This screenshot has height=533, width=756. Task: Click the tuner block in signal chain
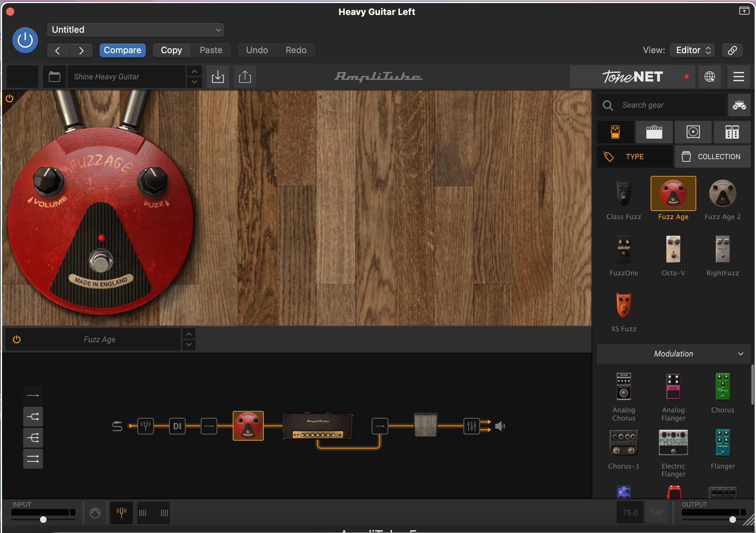146,426
